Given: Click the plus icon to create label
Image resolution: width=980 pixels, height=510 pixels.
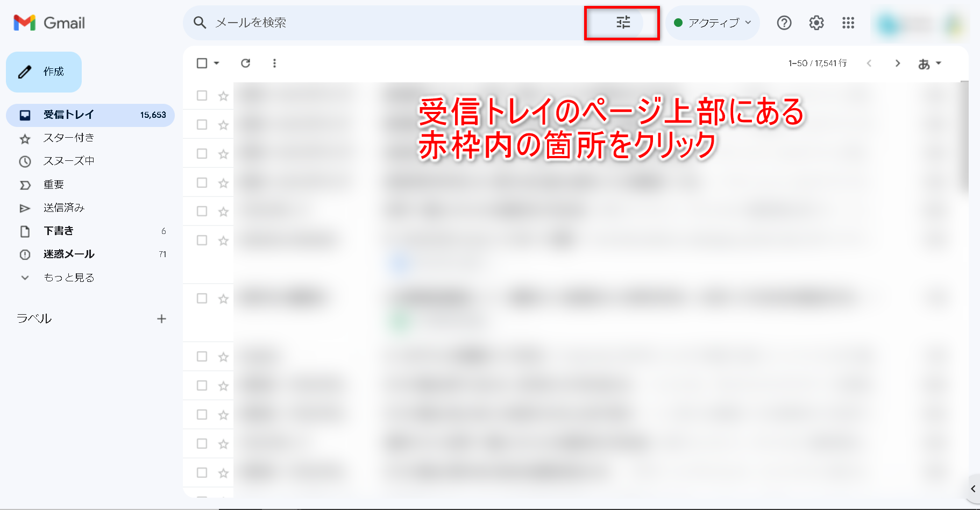Looking at the screenshot, I should [161, 319].
